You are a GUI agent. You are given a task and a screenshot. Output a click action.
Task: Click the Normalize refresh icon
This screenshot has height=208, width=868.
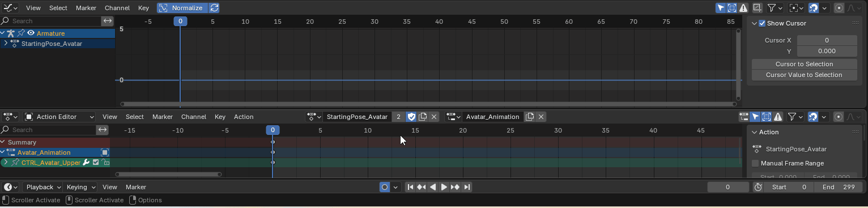click(214, 8)
